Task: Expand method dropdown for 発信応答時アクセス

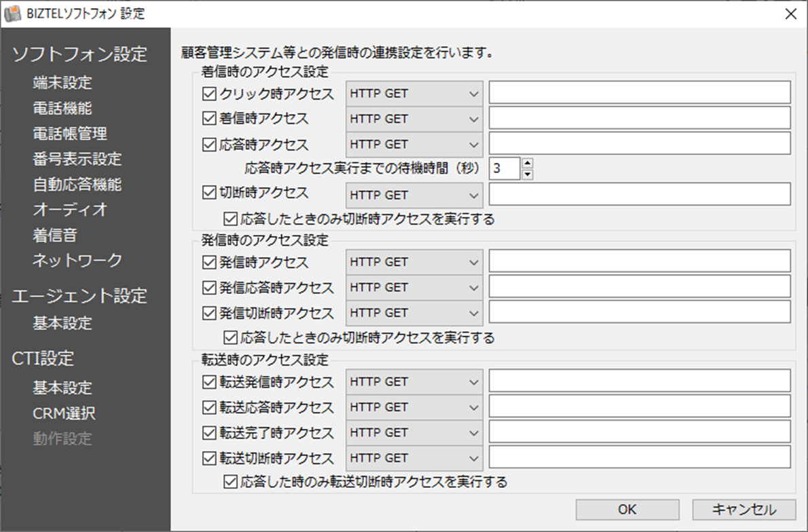Action: 414,287
